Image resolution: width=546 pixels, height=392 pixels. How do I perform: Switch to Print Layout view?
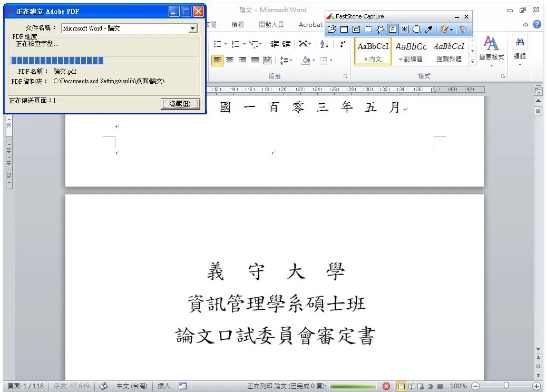tap(402, 386)
